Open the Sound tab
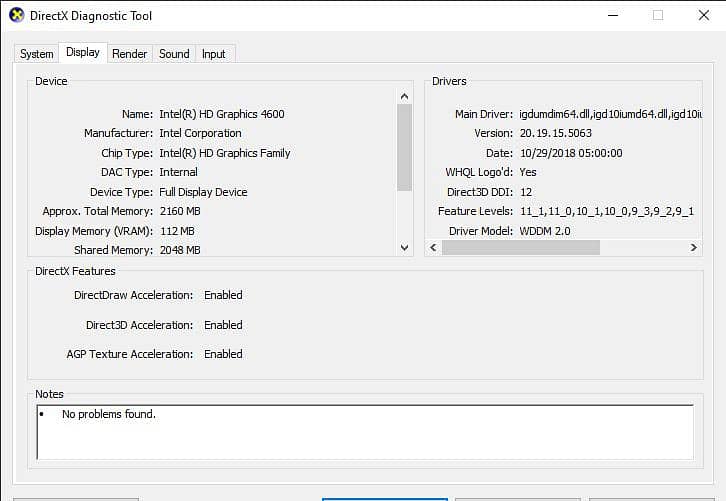The width and height of the screenshot is (726, 501). 174,54
